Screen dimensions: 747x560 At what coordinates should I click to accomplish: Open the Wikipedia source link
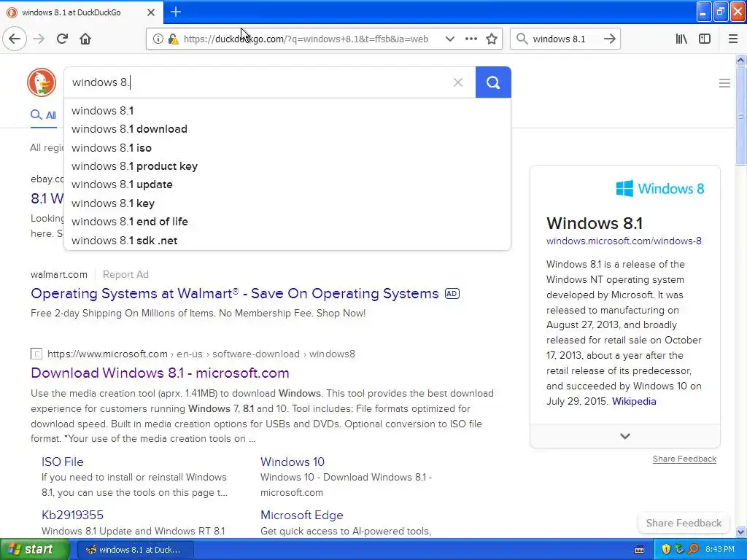tap(634, 402)
